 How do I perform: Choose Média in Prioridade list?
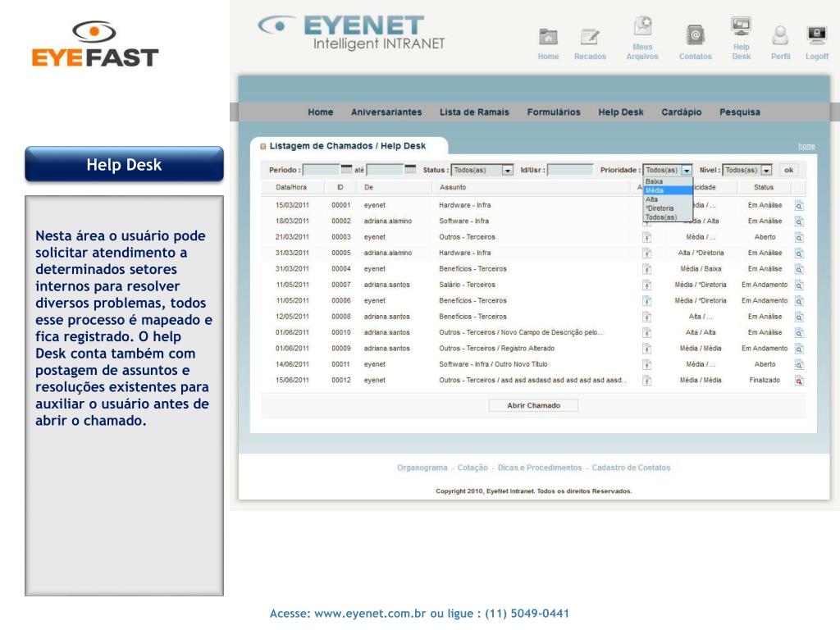668,190
